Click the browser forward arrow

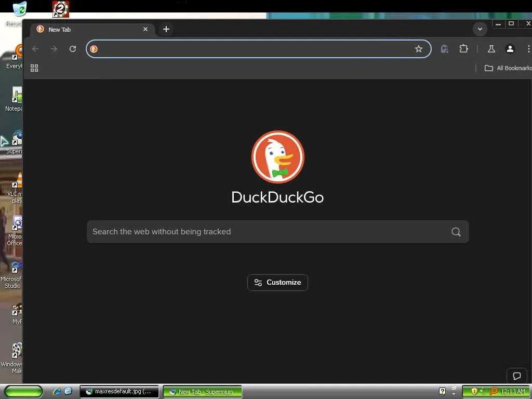click(54, 49)
